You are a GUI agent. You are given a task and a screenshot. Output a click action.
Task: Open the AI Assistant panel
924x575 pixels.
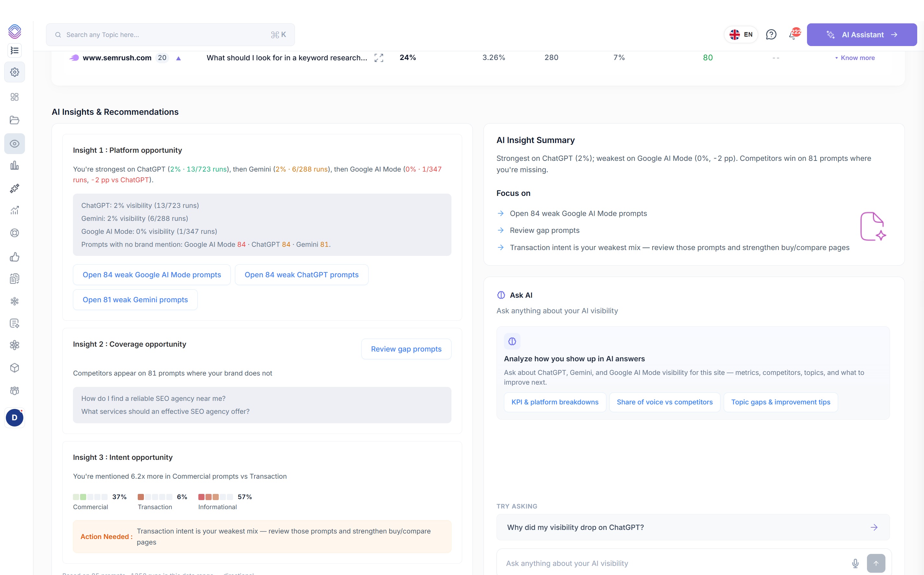(x=862, y=35)
